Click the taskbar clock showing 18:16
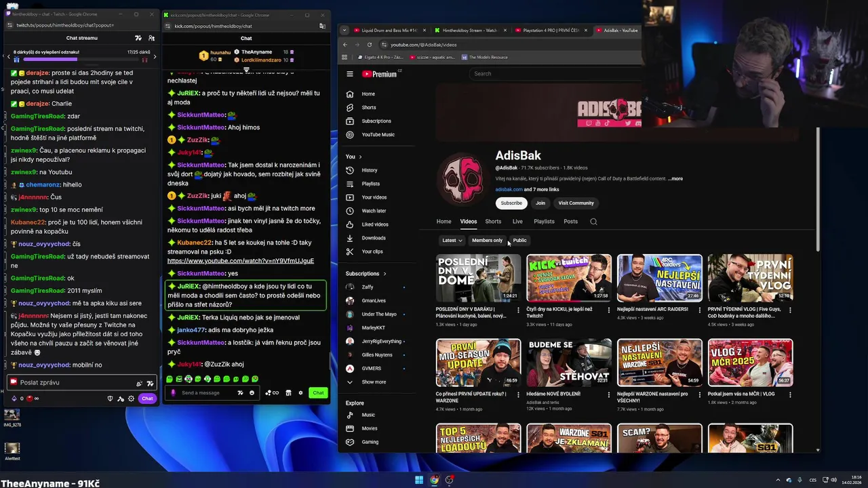868x488 pixels. [850, 480]
